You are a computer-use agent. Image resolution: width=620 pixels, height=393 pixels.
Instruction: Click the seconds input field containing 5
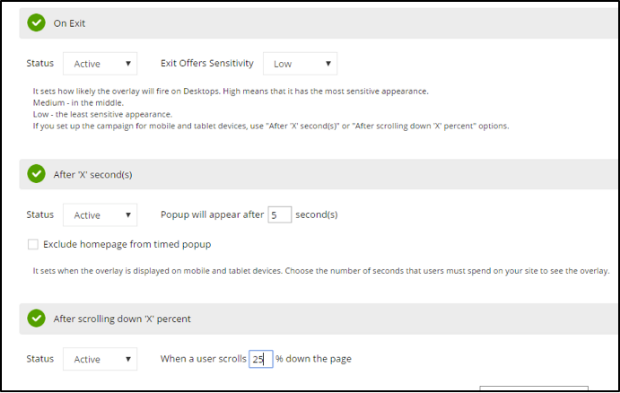click(280, 215)
